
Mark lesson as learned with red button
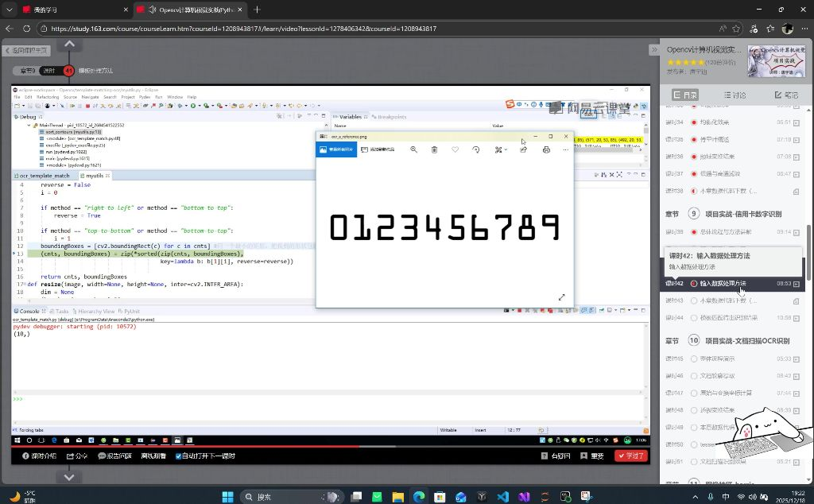coord(630,456)
